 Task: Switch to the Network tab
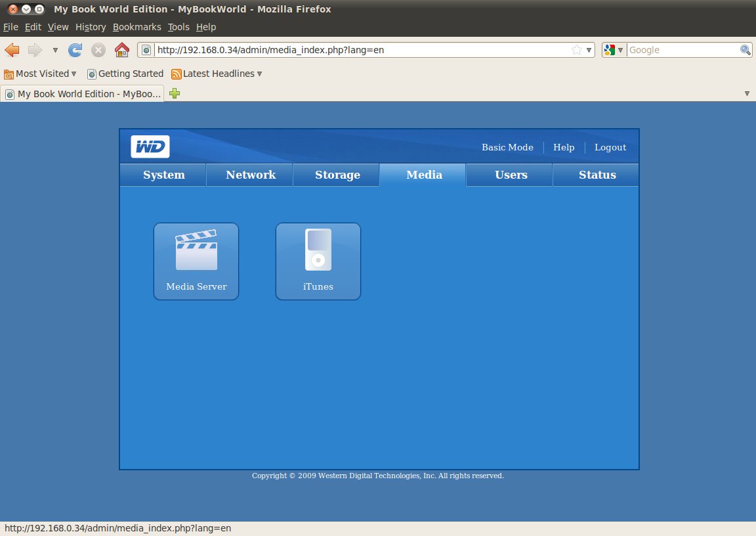(x=251, y=175)
